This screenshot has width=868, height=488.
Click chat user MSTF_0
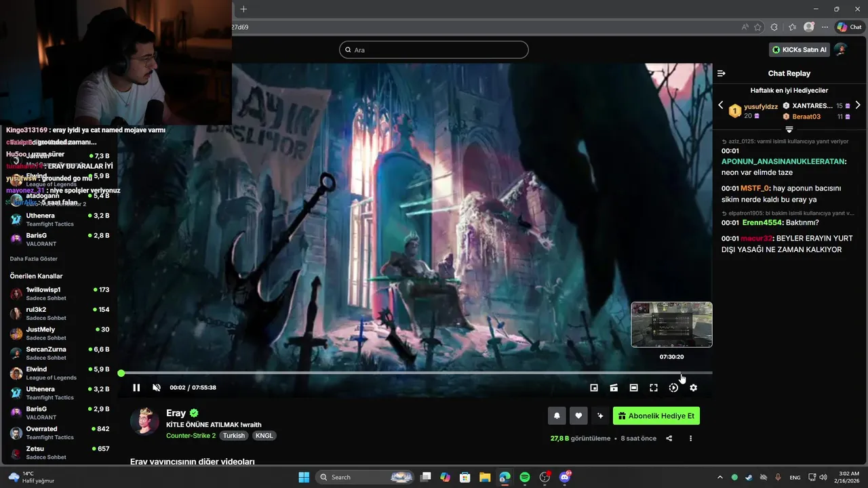(754, 188)
